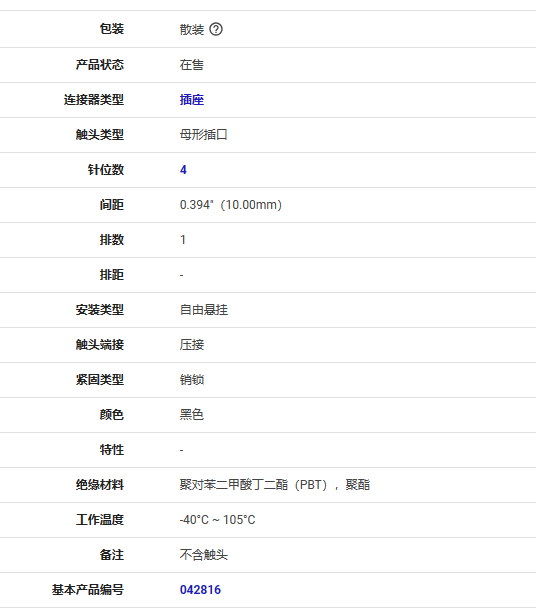Click the packaging help question-mark icon

coord(216,29)
